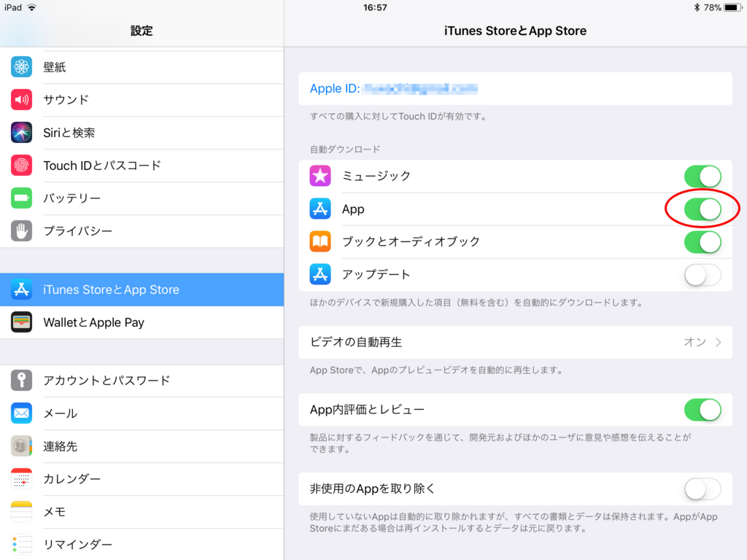The image size is (747, 560).
Task: Tap the バッテリー battery icon in sidebar
Action: point(21,198)
